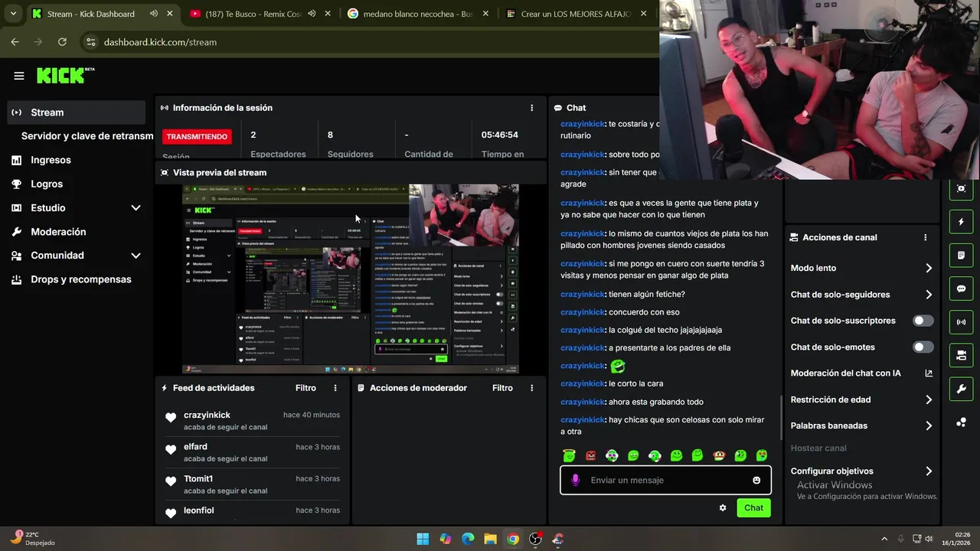Go back in browser history
The width and height of the screenshot is (980, 551).
point(15,42)
